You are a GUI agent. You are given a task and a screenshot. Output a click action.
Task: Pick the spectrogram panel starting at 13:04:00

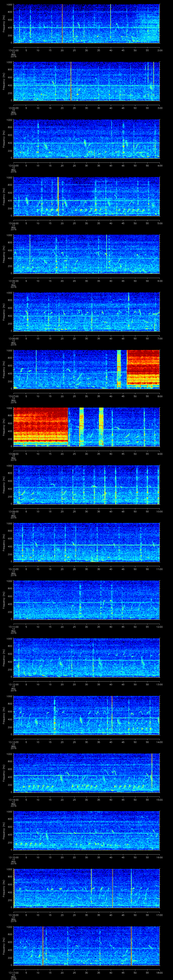[86, 196]
